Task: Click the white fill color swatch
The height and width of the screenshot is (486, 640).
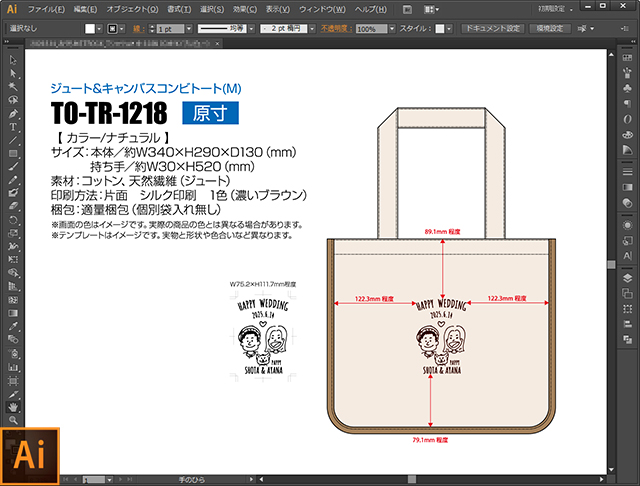Action: pos(89,30)
